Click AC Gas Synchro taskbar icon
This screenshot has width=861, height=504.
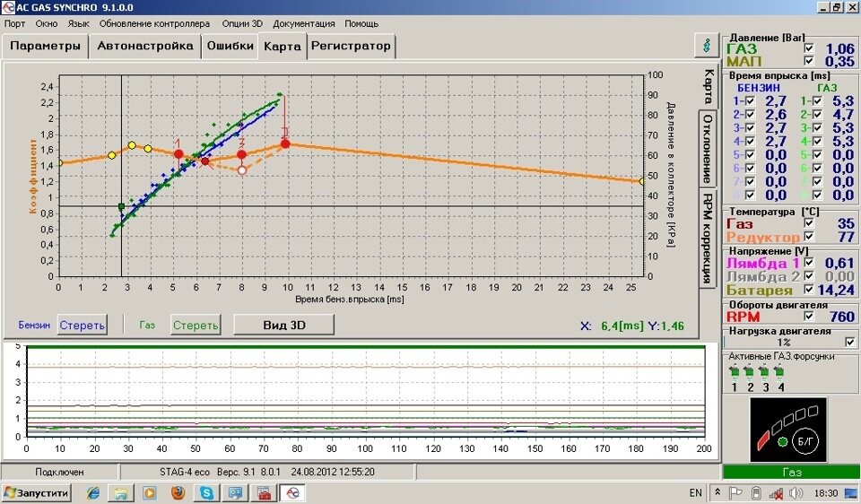tap(293, 493)
